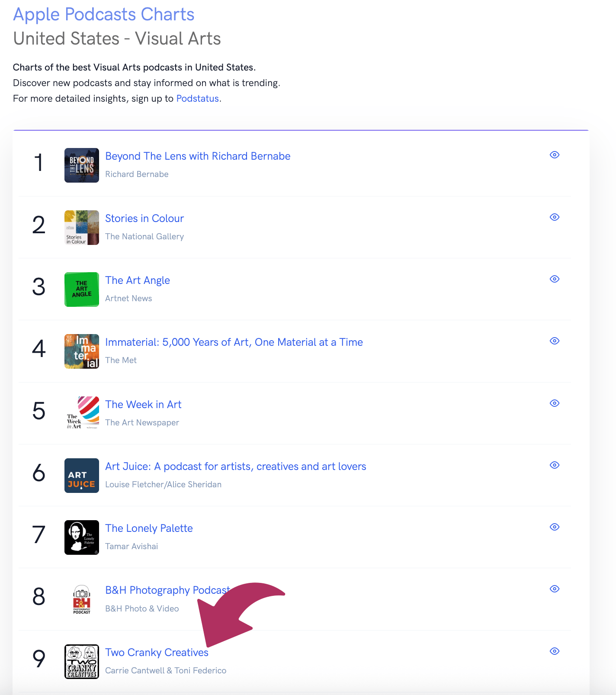The image size is (616, 695).
Task: Click the author name Richard Bernabe
Action: [x=137, y=174]
